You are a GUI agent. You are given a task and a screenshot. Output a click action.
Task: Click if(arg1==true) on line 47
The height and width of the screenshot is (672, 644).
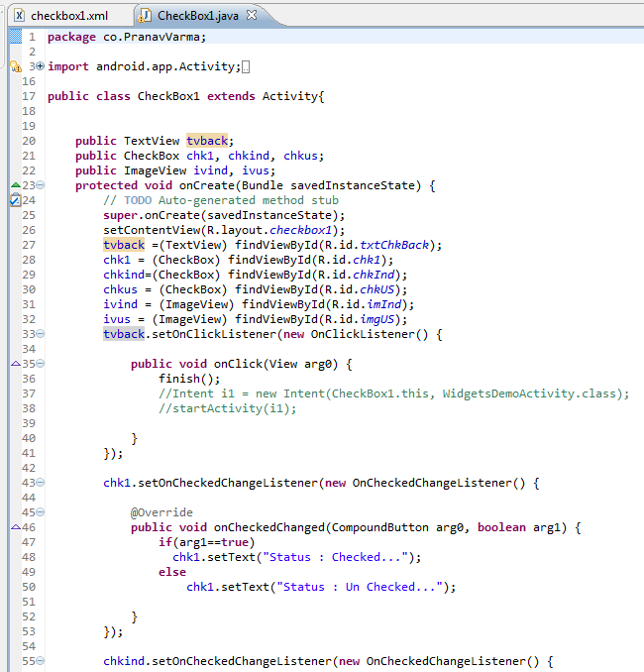coord(206,542)
